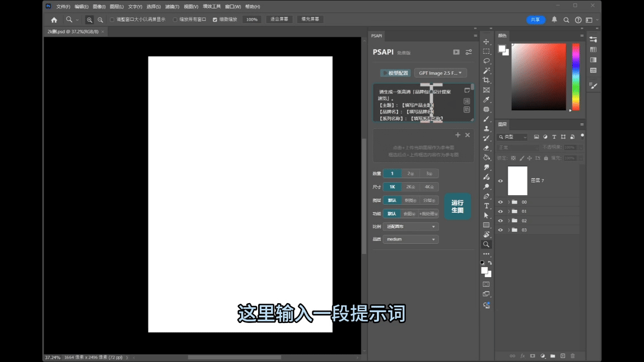Screen dimensions: 644x362
Task: Select the Pen tool
Action: pos(486,196)
